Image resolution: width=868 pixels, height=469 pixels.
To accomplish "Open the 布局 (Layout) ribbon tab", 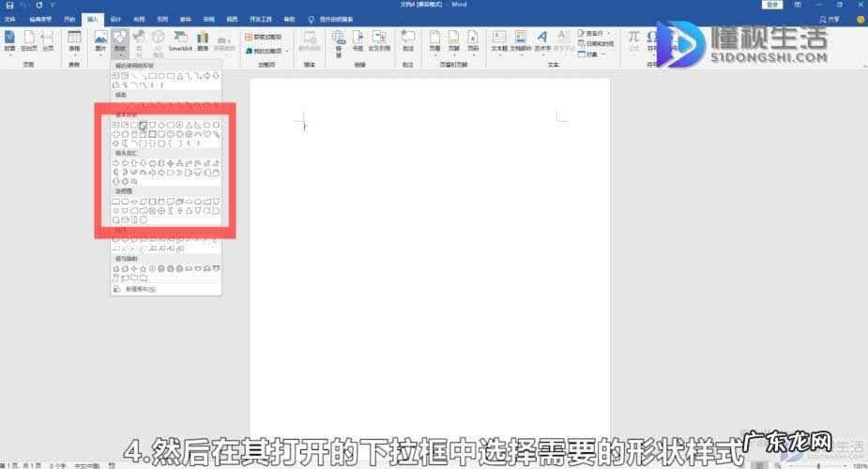I will pos(139,20).
